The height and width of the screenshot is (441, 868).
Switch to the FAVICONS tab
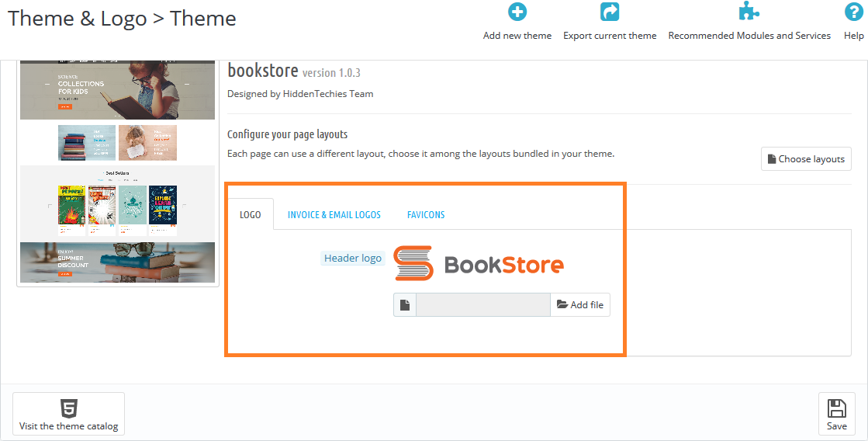[x=426, y=214]
